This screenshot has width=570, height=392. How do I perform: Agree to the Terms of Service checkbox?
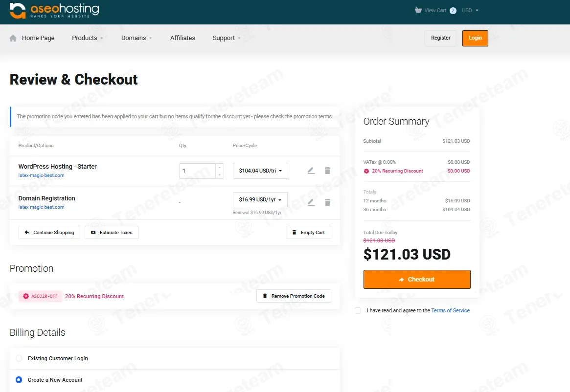click(x=358, y=311)
